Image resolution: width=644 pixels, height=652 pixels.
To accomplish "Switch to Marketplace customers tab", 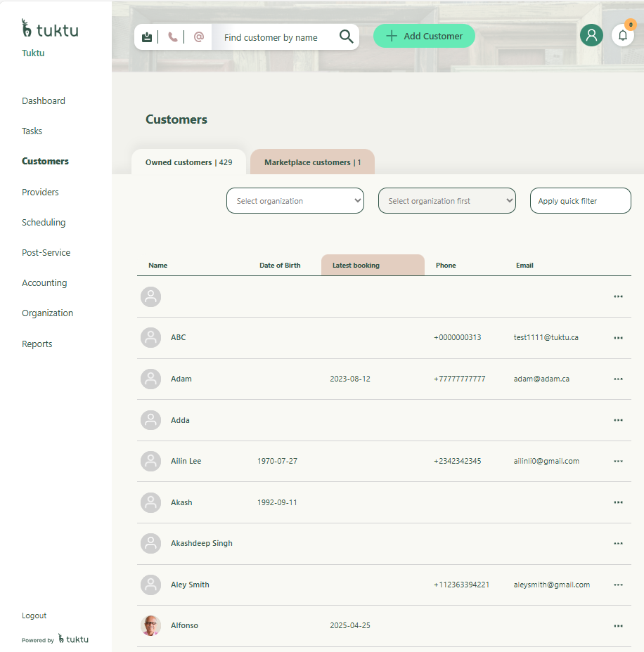I will [312, 162].
